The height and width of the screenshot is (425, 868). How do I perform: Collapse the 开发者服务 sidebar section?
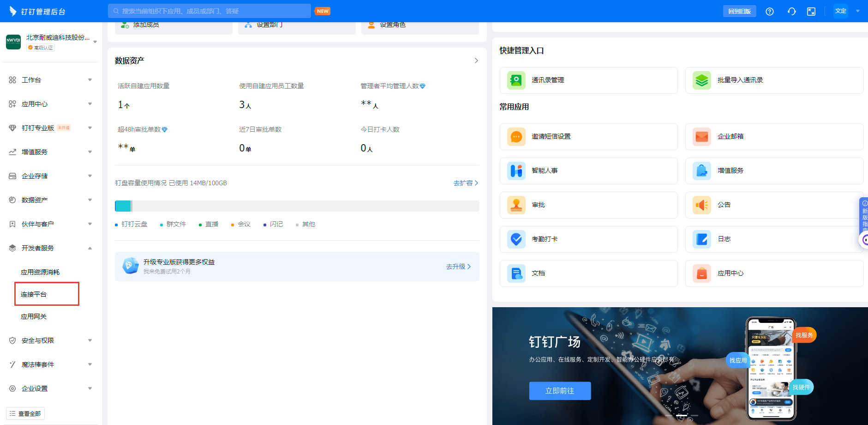pyautogui.click(x=90, y=248)
